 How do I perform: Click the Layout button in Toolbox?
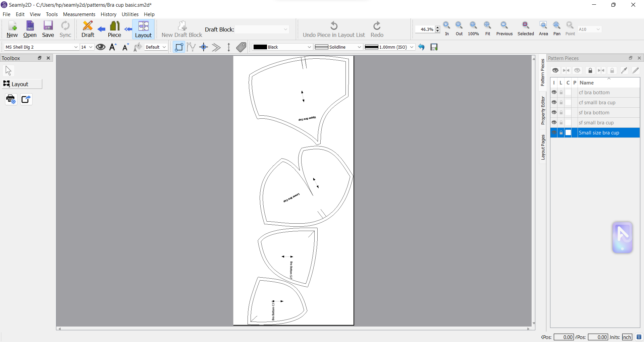[22, 84]
